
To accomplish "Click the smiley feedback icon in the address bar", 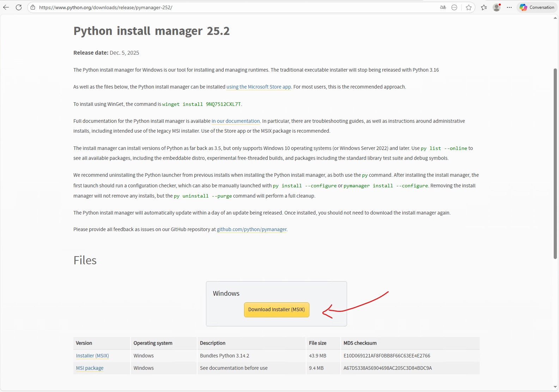I will tap(454, 7).
